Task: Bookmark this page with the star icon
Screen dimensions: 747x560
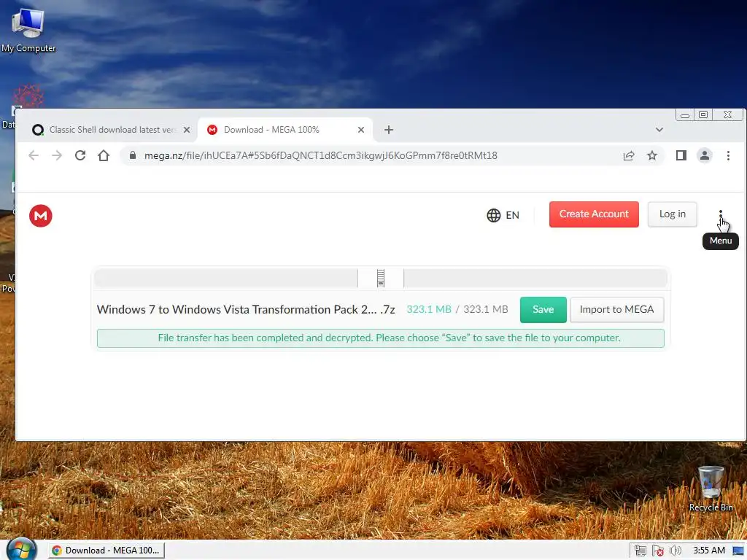Action: point(652,156)
